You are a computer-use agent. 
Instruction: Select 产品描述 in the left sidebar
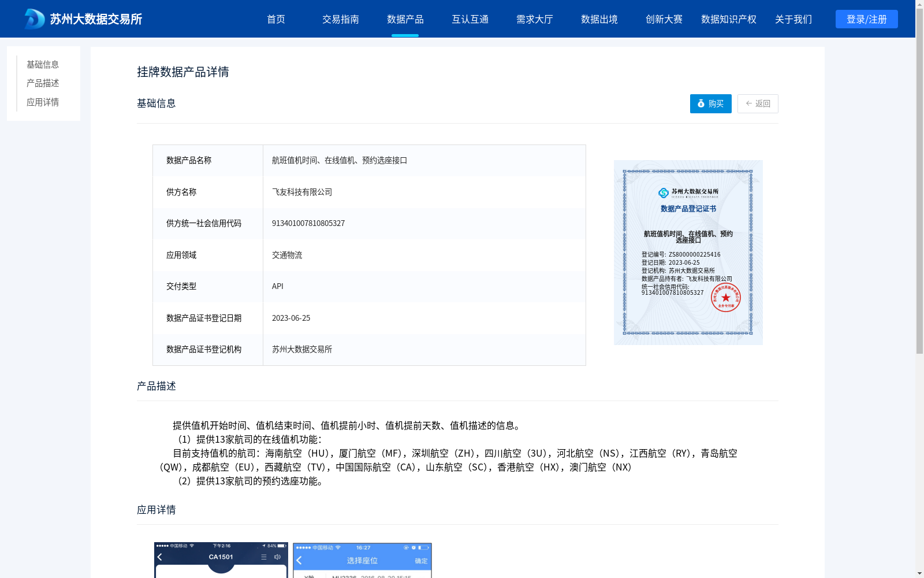[x=42, y=83]
